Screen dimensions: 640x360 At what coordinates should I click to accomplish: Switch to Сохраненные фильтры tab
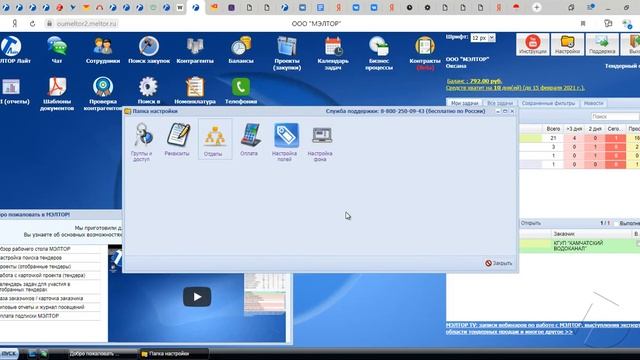click(x=548, y=103)
